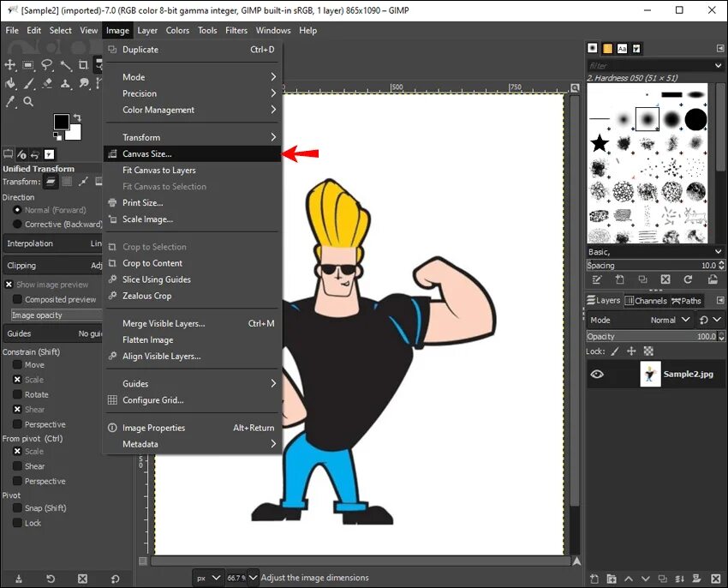Select the Paintbrush tool
The height and width of the screenshot is (588, 728).
pyautogui.click(x=29, y=84)
